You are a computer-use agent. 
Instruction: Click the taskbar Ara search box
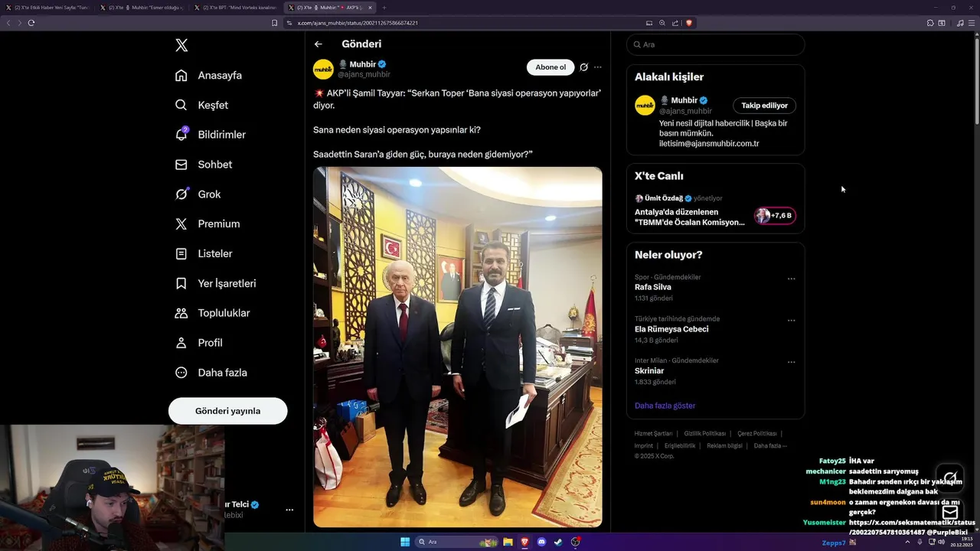click(458, 542)
